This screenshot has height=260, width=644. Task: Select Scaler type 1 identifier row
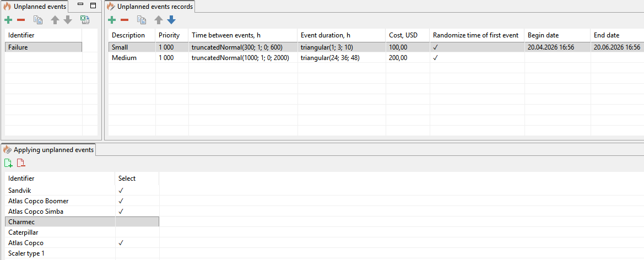pyautogui.click(x=60, y=253)
